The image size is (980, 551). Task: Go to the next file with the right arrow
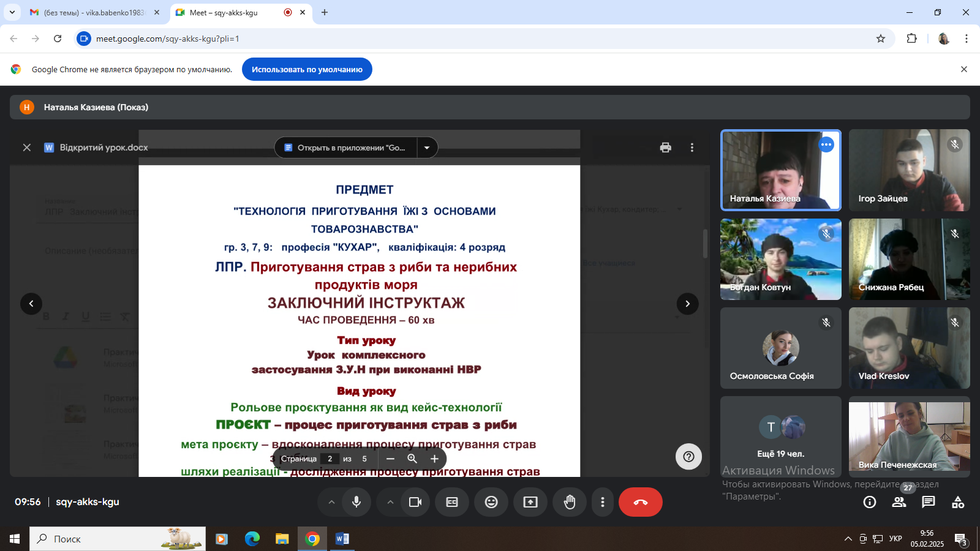coord(687,304)
